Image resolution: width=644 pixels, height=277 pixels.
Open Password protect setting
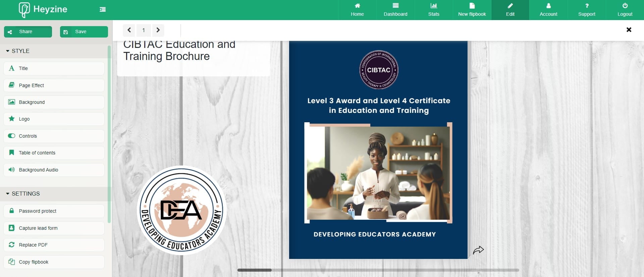tap(54, 211)
